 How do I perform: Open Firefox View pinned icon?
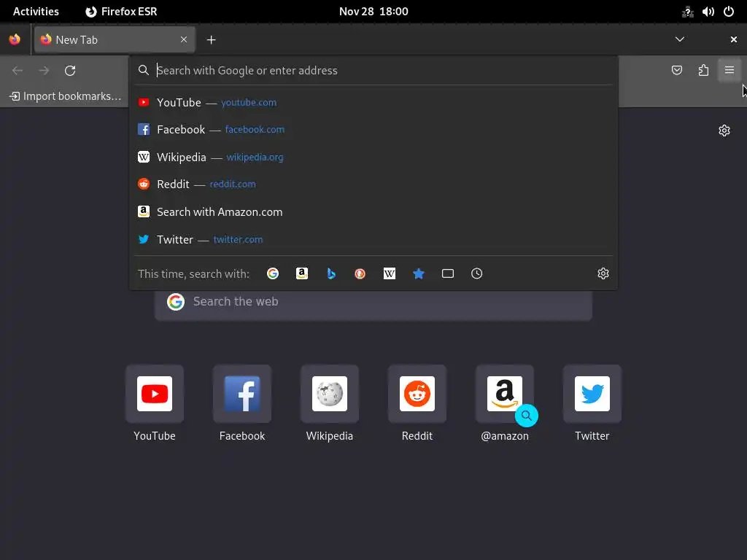(x=15, y=39)
